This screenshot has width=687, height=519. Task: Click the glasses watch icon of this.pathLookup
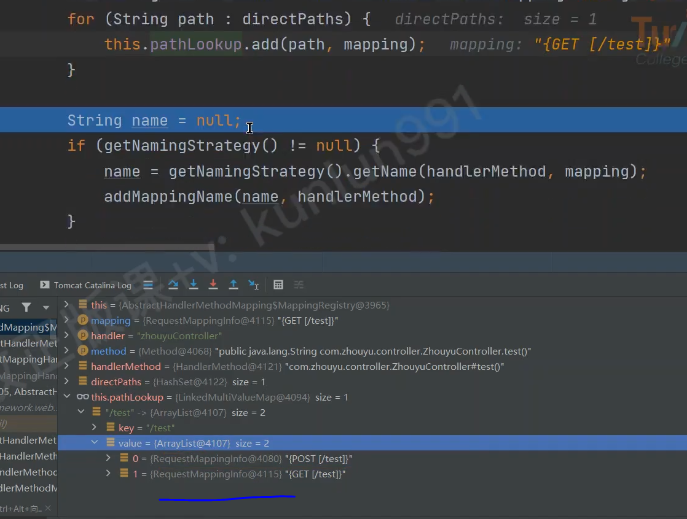point(83,397)
